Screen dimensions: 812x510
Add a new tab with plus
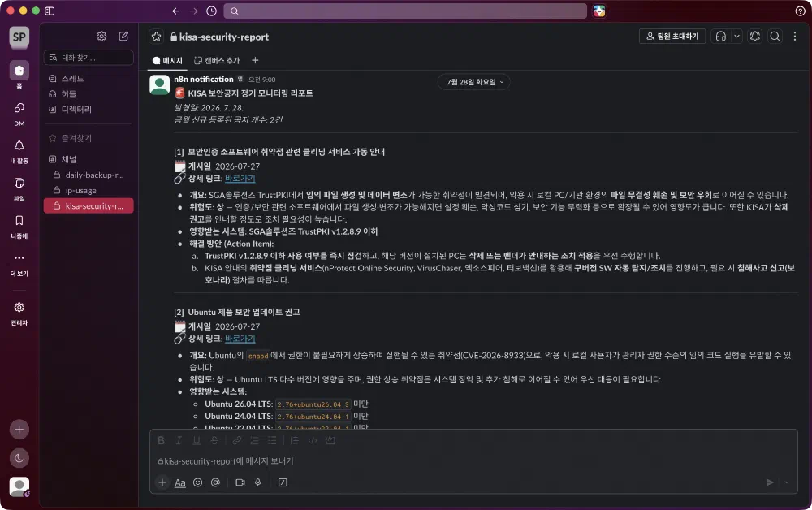click(x=255, y=61)
